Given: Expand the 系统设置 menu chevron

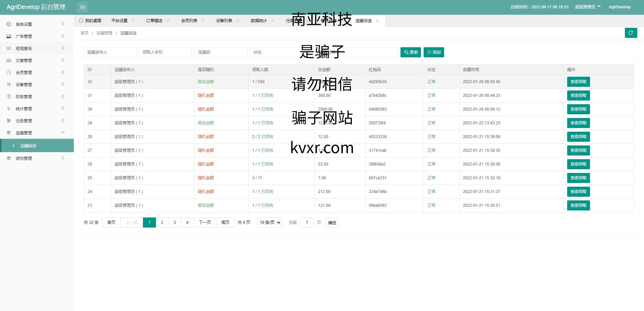Looking at the screenshot, I should pos(63,24).
